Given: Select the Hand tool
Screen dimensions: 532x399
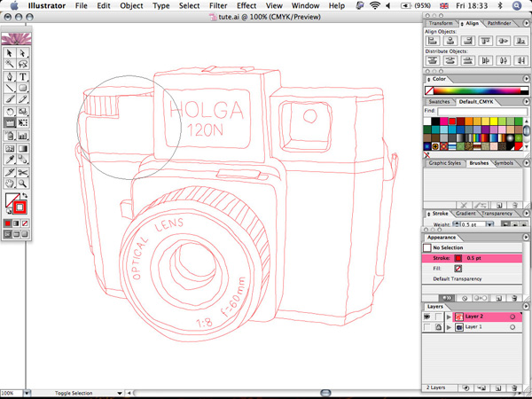Looking at the screenshot, I should (10, 184).
